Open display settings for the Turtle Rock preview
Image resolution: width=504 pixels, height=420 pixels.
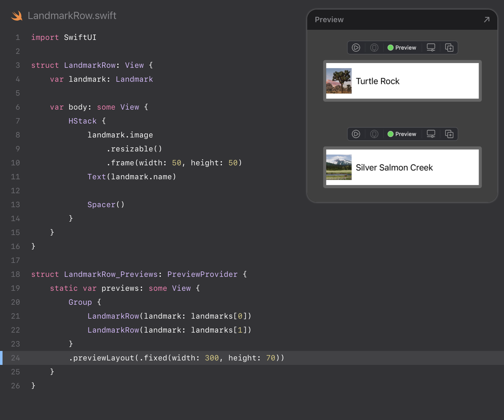(431, 48)
